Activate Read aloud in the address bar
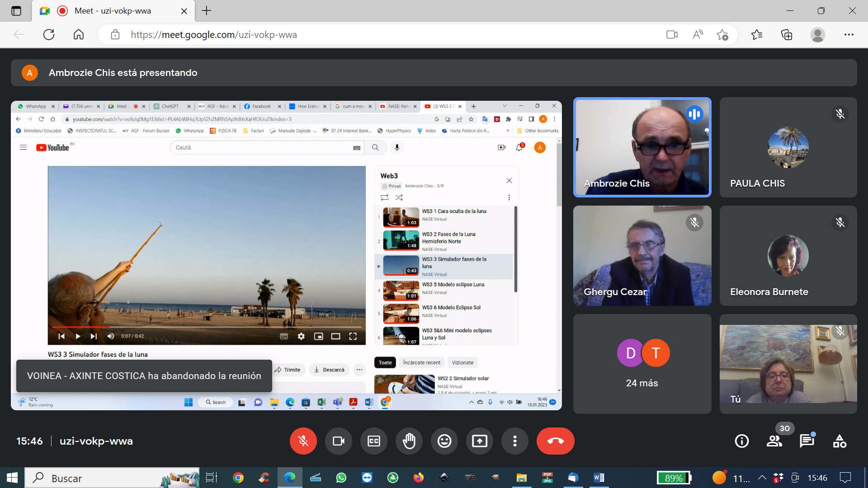868x488 pixels. (698, 35)
